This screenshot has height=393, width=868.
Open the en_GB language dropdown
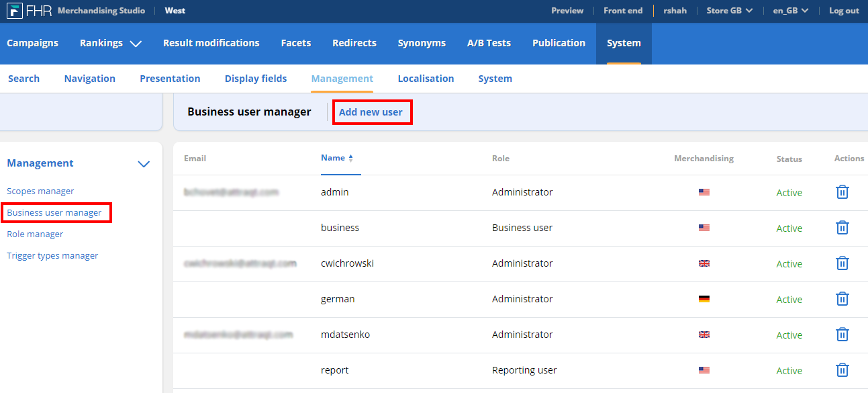point(791,11)
